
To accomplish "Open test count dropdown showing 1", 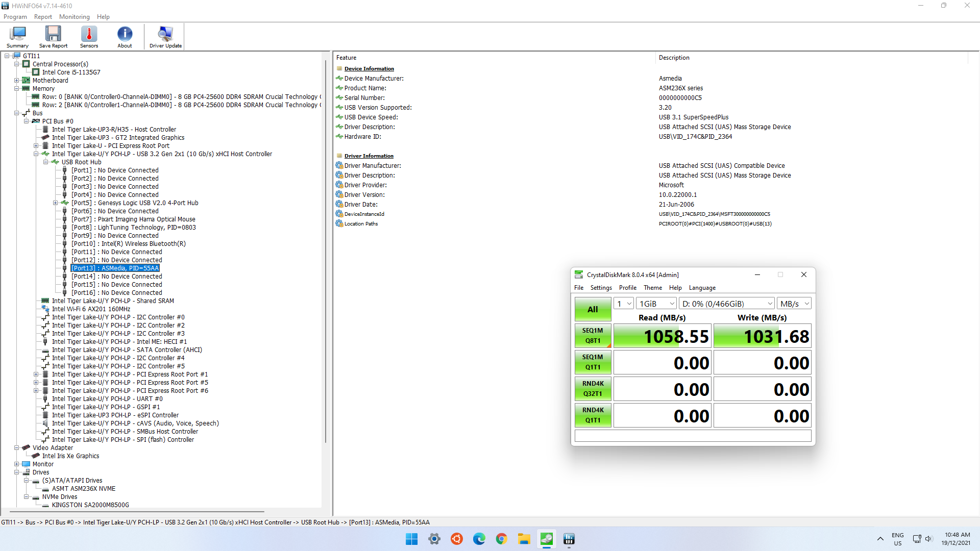I will 623,304.
